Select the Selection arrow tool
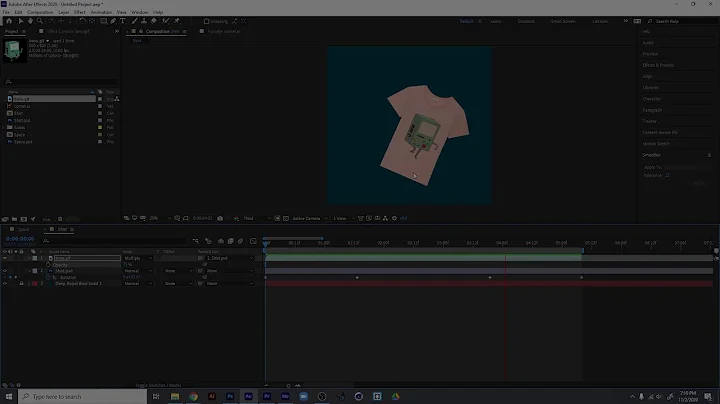 point(21,21)
